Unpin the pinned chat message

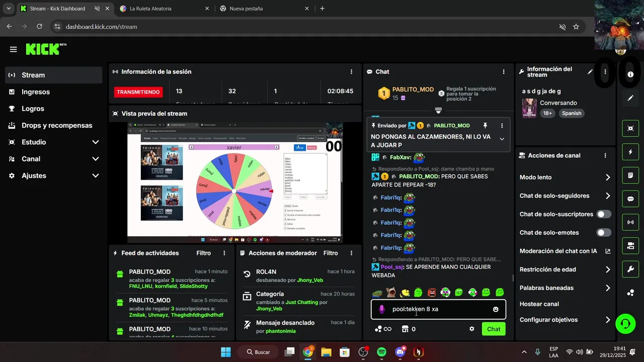point(485,126)
